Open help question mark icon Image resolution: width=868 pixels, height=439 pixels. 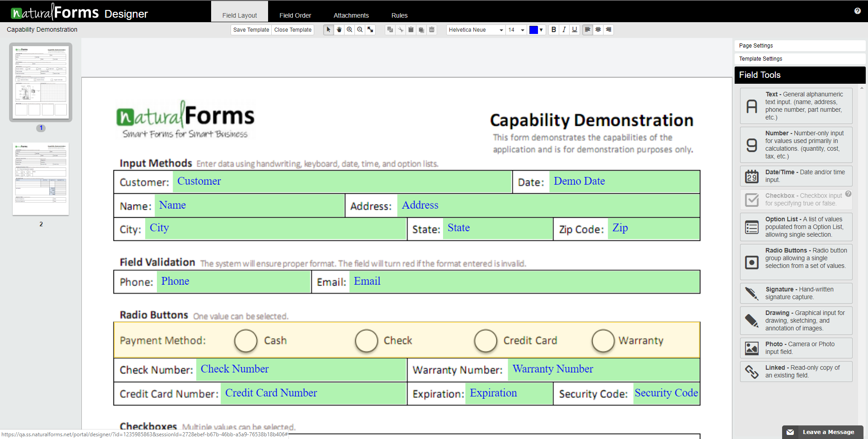pyautogui.click(x=858, y=11)
